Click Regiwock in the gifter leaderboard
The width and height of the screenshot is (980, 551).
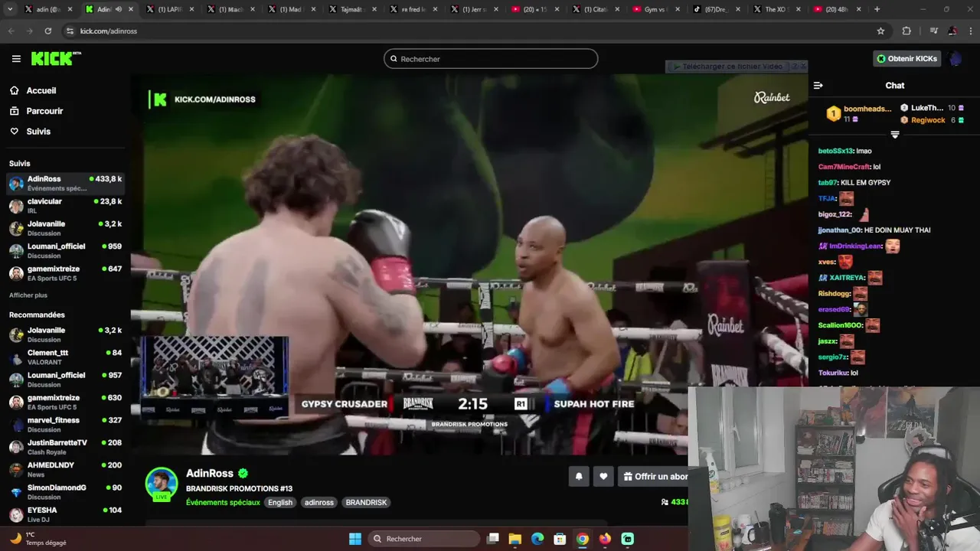point(928,120)
